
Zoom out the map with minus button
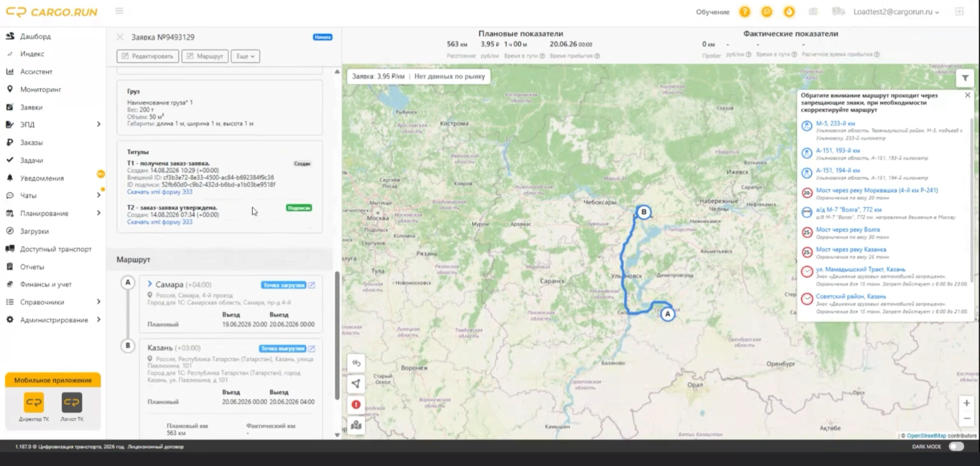tap(967, 418)
